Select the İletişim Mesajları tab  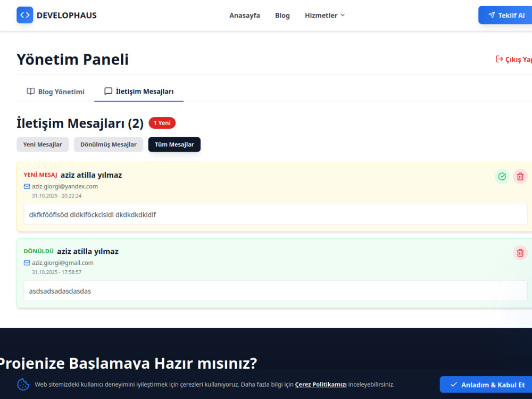click(x=139, y=92)
